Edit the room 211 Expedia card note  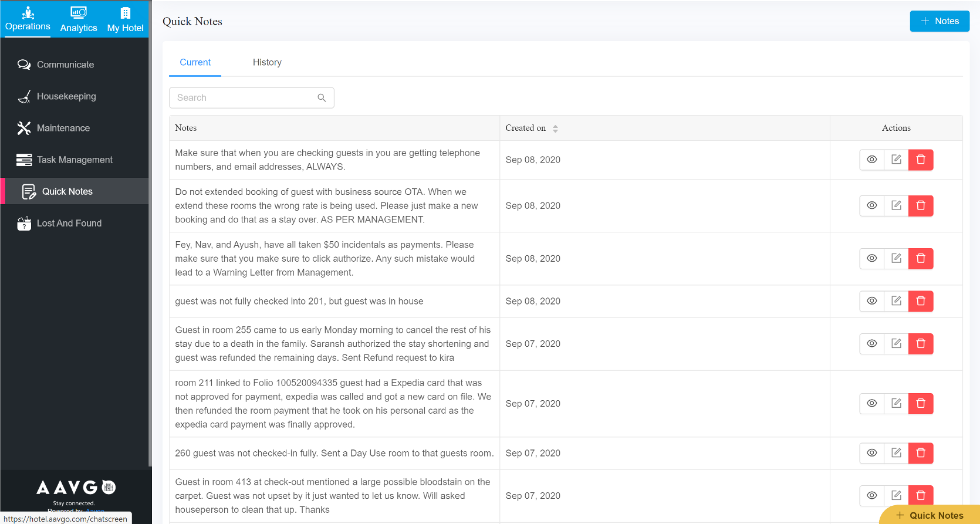coord(896,404)
